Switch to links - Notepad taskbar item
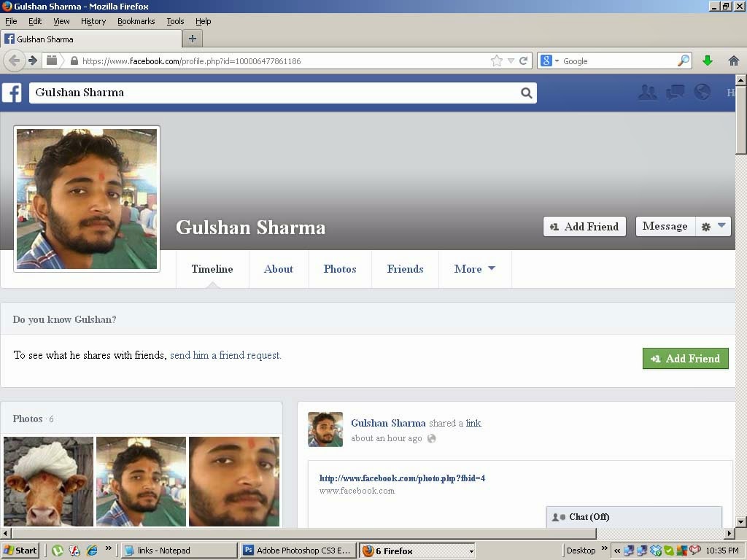This screenshot has width=747, height=560. point(179,551)
